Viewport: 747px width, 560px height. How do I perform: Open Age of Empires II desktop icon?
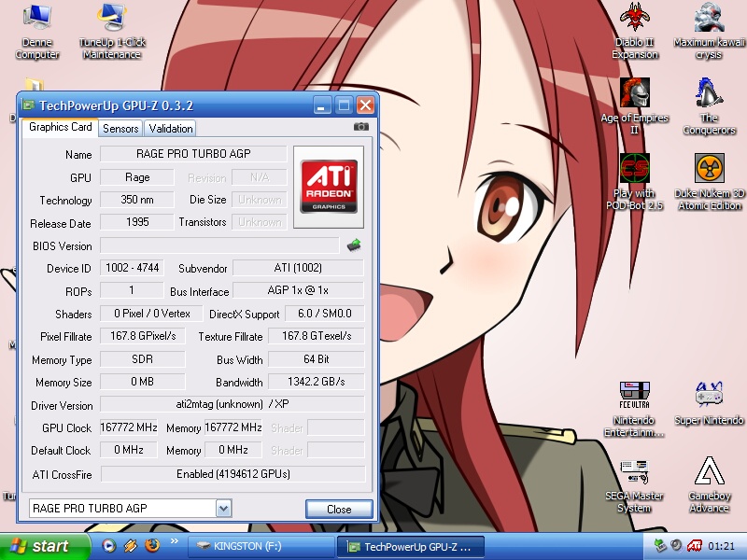(x=634, y=93)
